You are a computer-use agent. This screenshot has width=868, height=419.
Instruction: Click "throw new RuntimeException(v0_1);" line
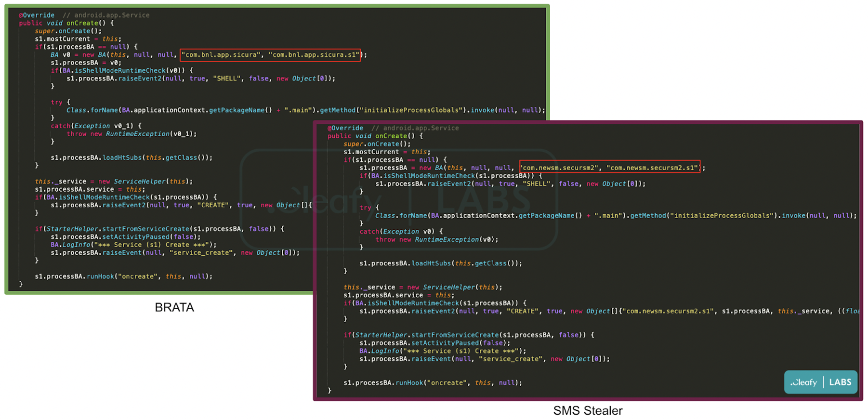coord(132,134)
